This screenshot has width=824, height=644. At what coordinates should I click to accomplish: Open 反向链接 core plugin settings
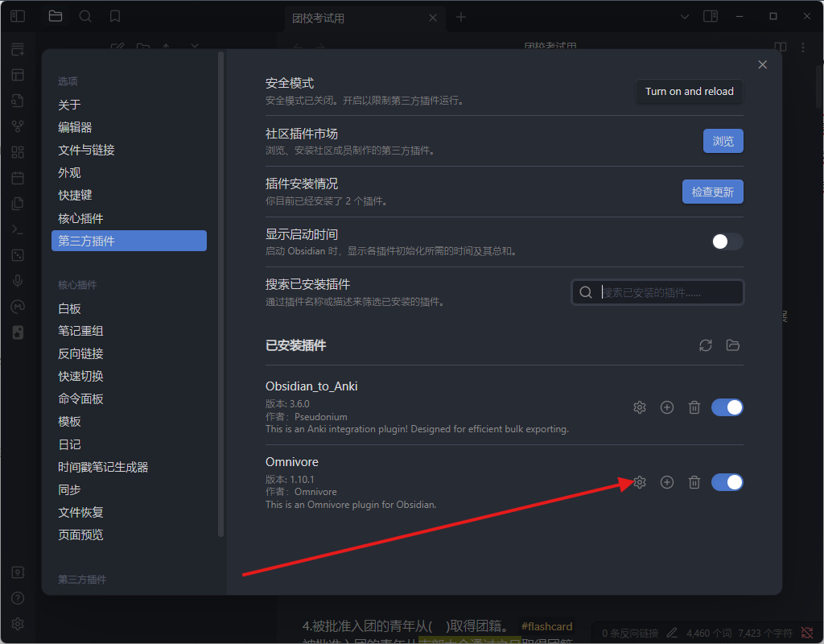(130, 354)
